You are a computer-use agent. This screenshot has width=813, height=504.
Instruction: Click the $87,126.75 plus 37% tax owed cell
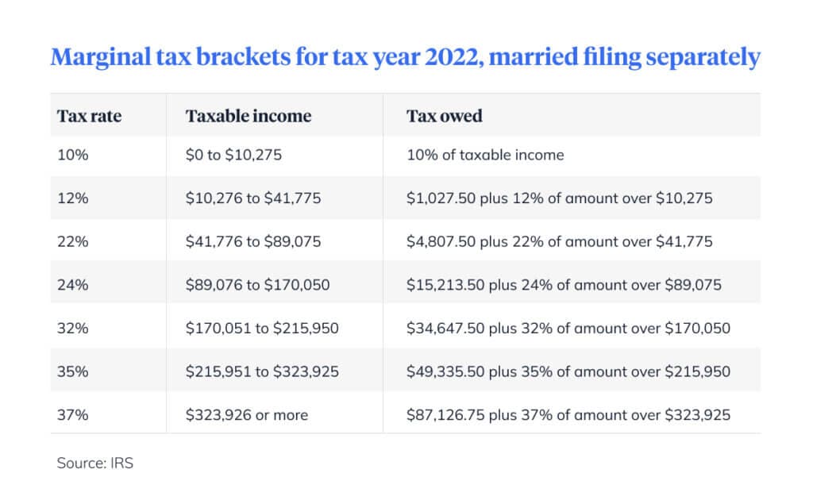[568, 414]
